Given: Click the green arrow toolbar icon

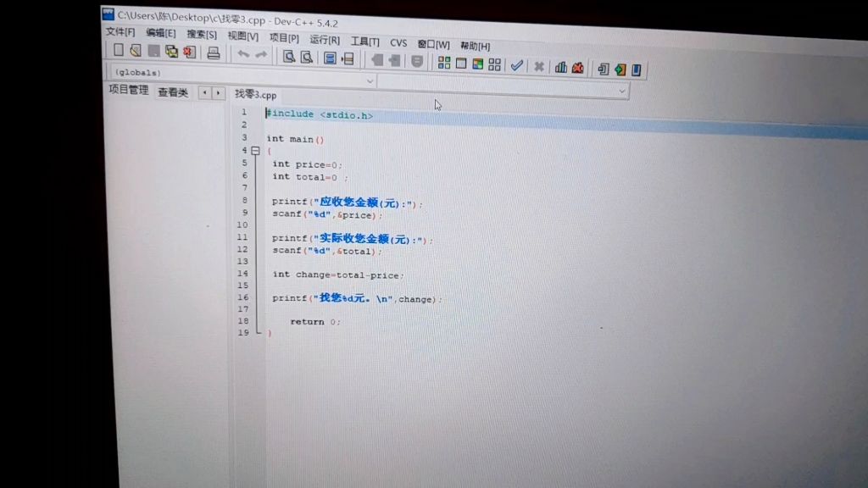Looking at the screenshot, I should point(620,69).
